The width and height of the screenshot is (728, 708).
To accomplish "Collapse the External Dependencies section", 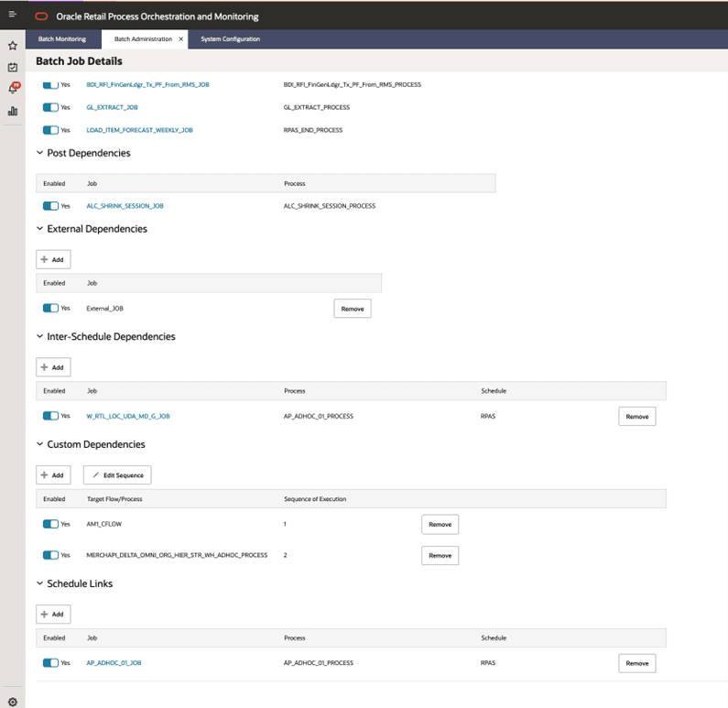I will [40, 228].
